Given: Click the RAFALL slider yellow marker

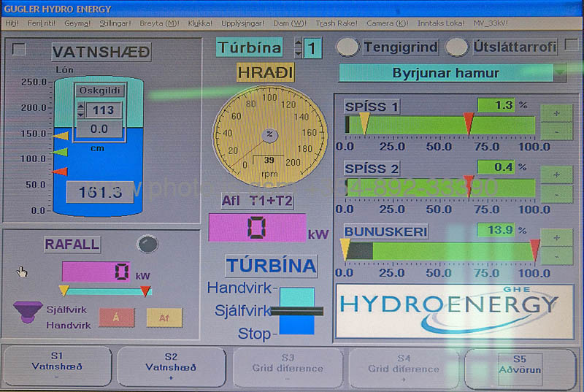Looking at the screenshot, I should 64,291.
